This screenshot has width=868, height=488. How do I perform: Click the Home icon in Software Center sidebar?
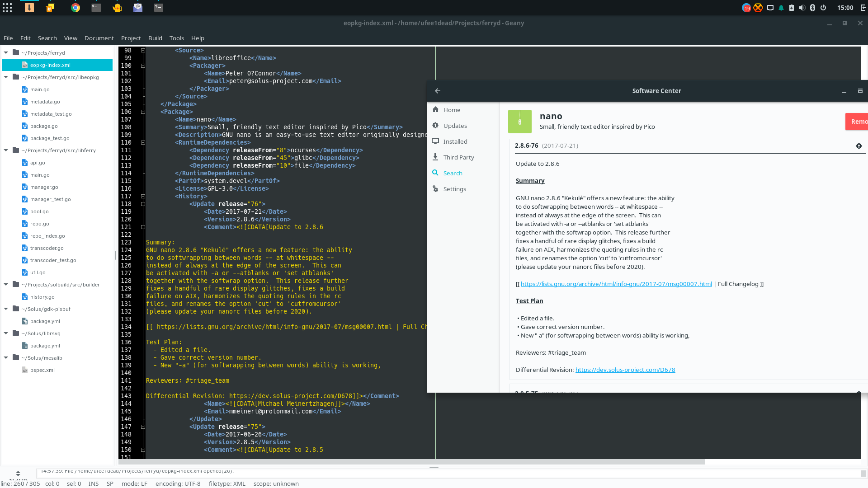pyautogui.click(x=435, y=110)
